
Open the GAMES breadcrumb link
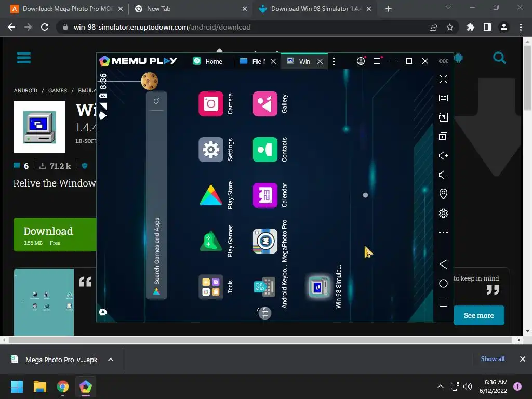(x=58, y=90)
